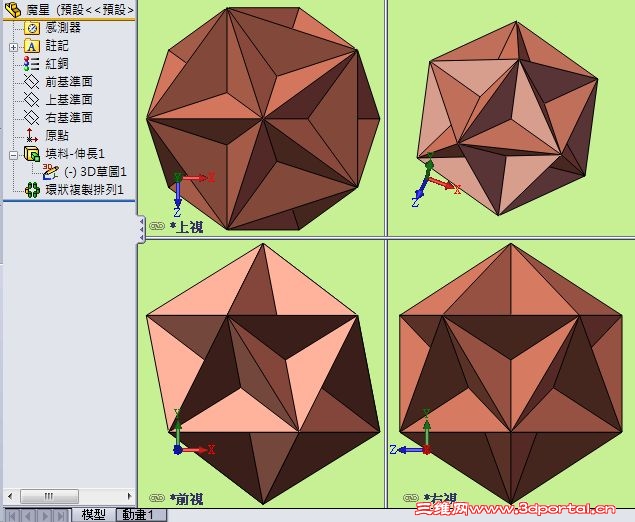Image resolution: width=635 pixels, height=522 pixels.
Task: Select the 右基準面 plane icon
Action: (x=32, y=117)
